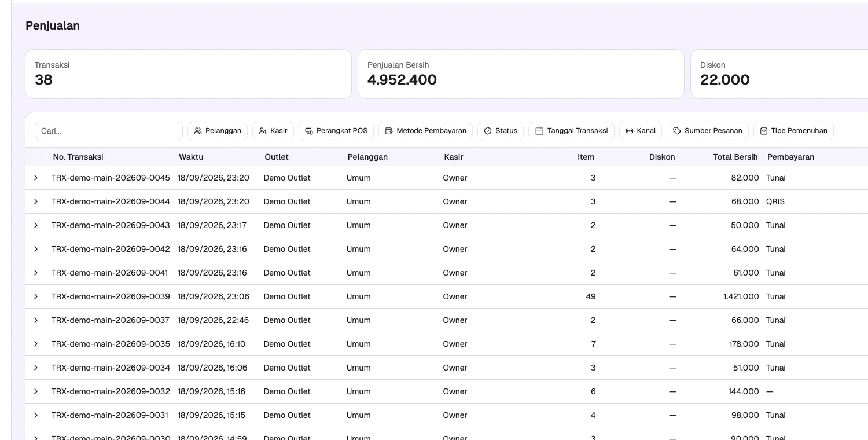Image resolution: width=868 pixels, height=440 pixels.
Task: Click time 18/09/2026, 23:06
Action: coord(214,296)
